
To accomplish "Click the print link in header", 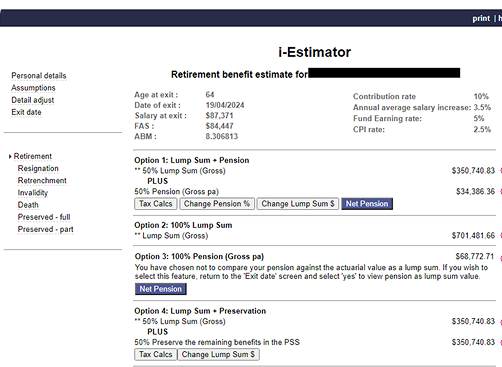I will 481,19.
